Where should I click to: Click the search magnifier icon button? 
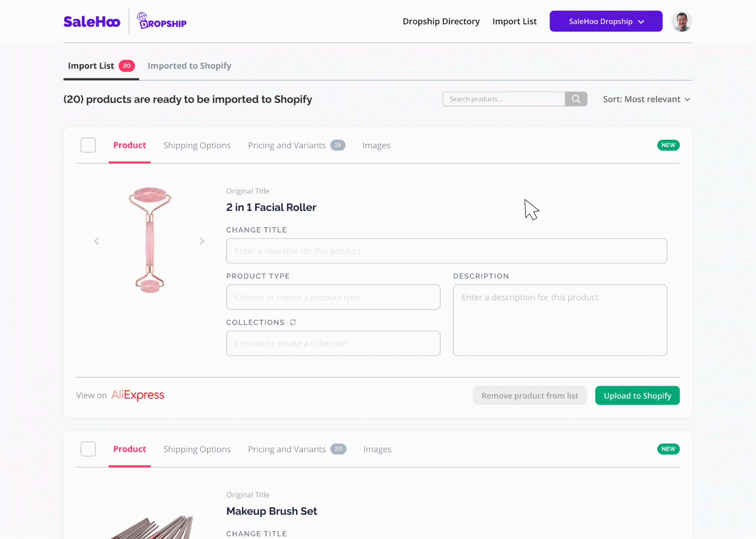(576, 99)
